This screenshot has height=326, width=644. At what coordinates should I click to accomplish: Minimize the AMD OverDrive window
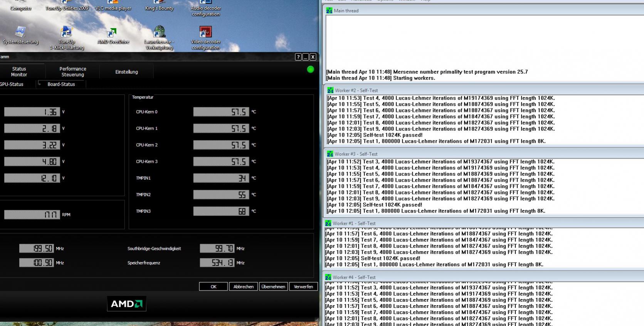(305, 57)
